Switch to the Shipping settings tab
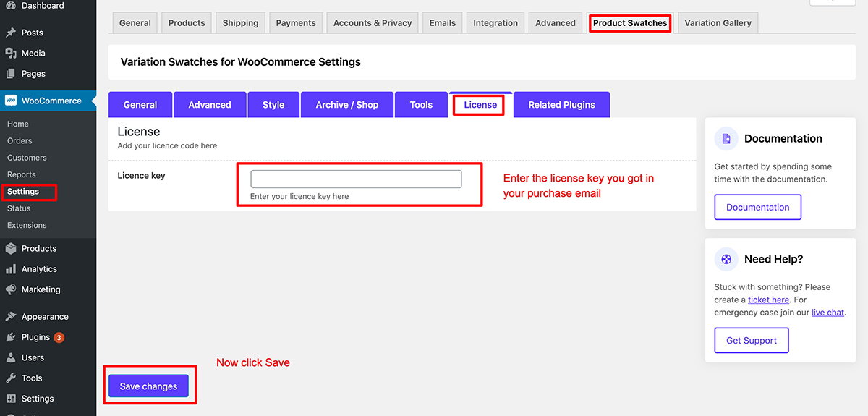This screenshot has width=868, height=416. pos(240,22)
